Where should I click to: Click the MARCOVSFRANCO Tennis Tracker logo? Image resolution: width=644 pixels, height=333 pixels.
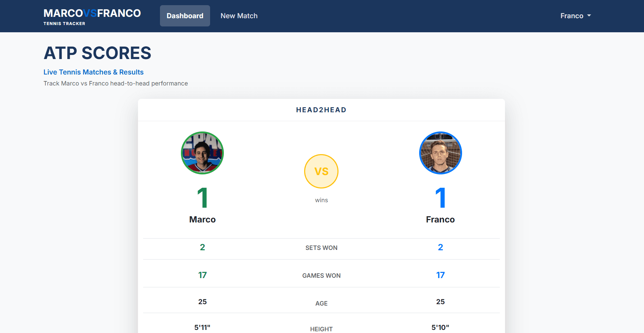click(92, 16)
